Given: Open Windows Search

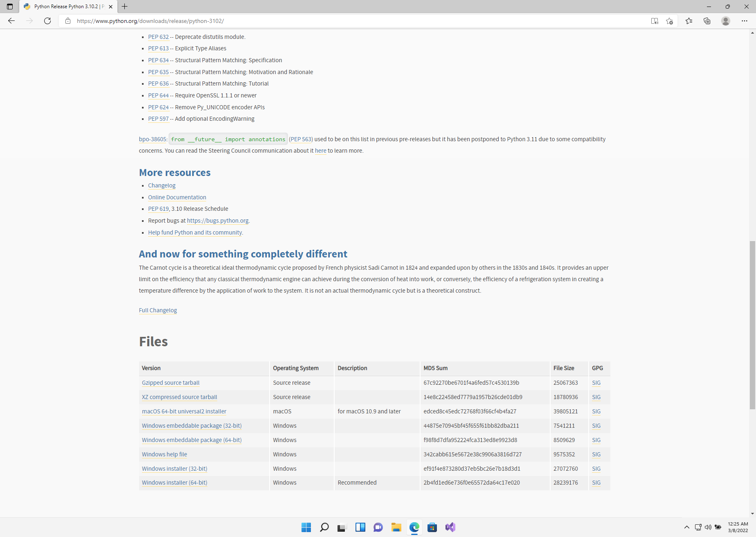Looking at the screenshot, I should tap(324, 527).
